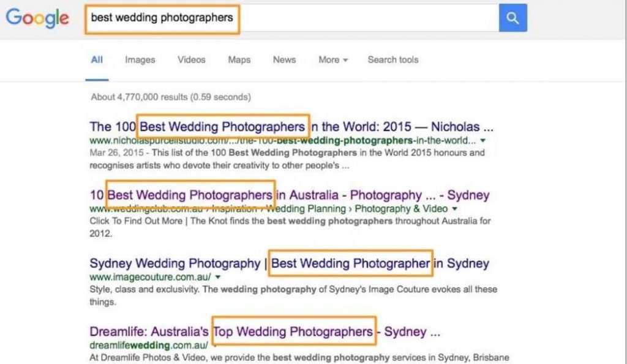This screenshot has width=627, height=364.
Task: Click the dreamlifewedding.com.au/ green URL
Action: click(149, 345)
